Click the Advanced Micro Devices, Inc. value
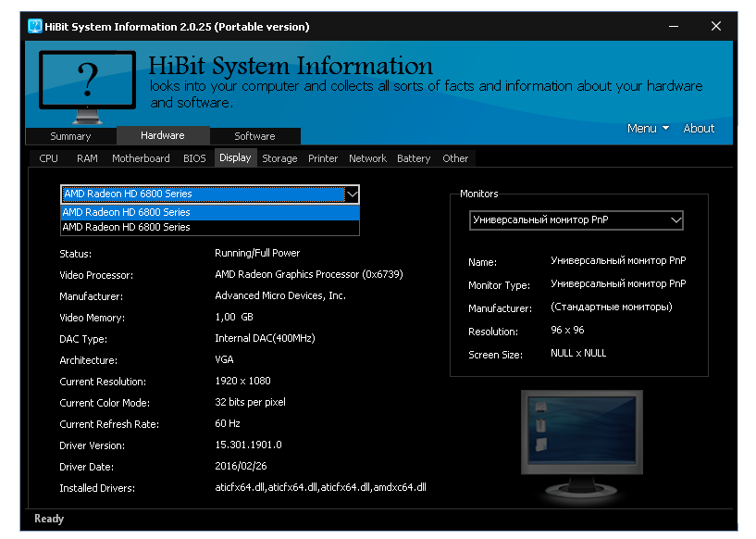Image resolution: width=756 pixels, height=539 pixels. click(280, 295)
